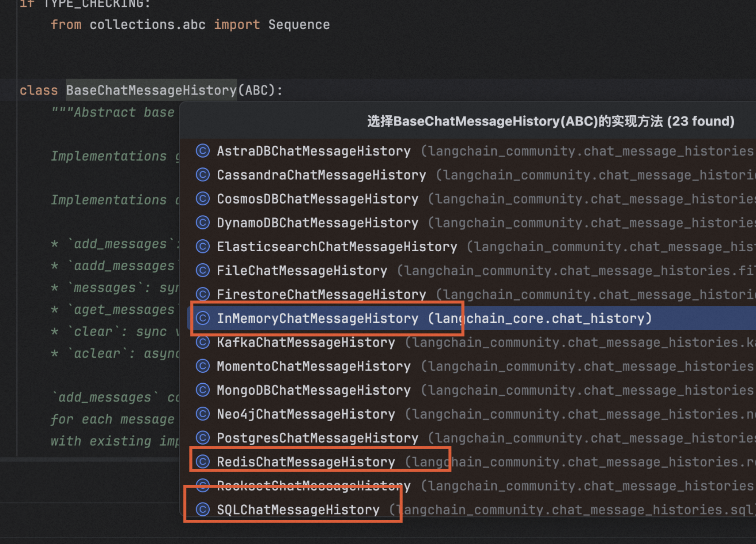Click the class icon beside SQLChatMessageHistory

click(x=203, y=510)
